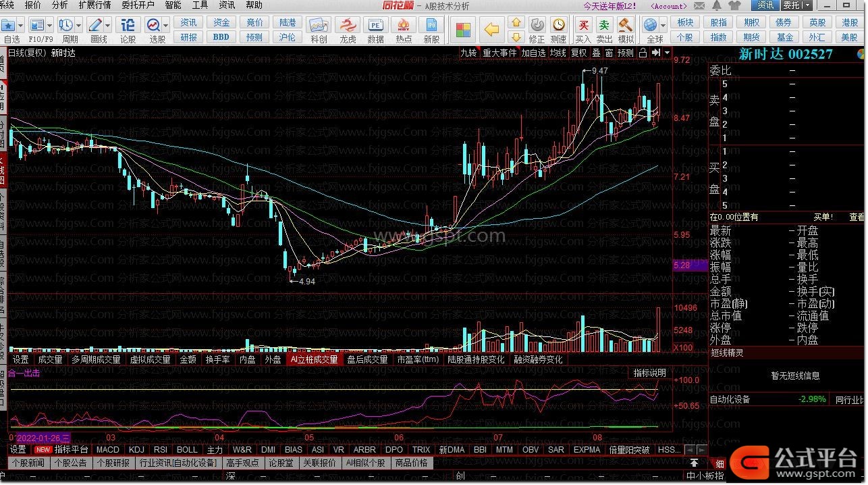The width and height of the screenshot is (868, 485).
Task: Open the 个股新闻 stock news tab
Action: point(28,463)
